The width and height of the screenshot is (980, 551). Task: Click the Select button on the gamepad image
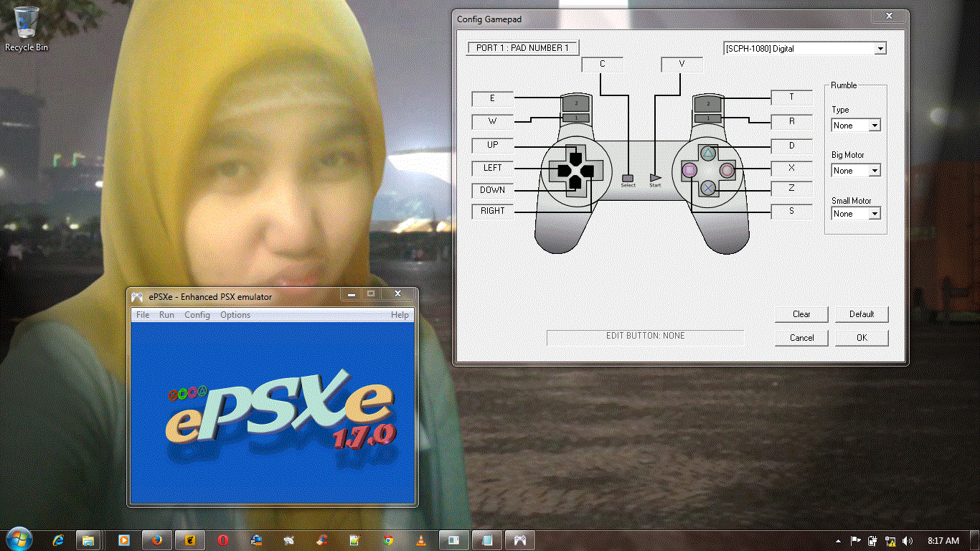coord(628,177)
